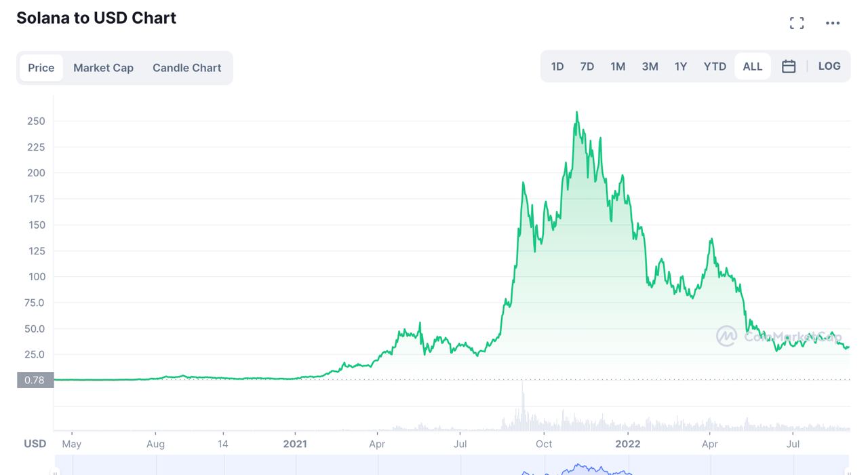The height and width of the screenshot is (475, 868).
Task: Open fullscreen chart view icon
Action: coord(797,23)
